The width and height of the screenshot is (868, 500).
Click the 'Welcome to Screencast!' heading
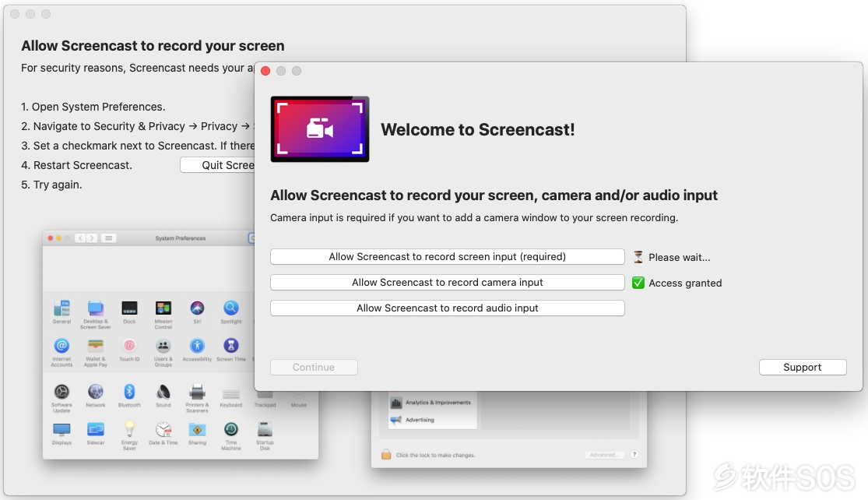click(478, 129)
